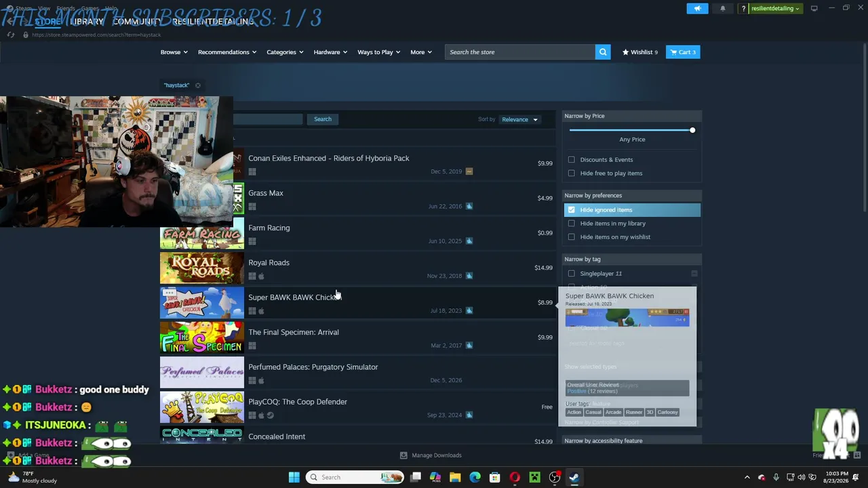Click the magnifying glass store search button
This screenshot has width=868, height=488.
[603, 52]
